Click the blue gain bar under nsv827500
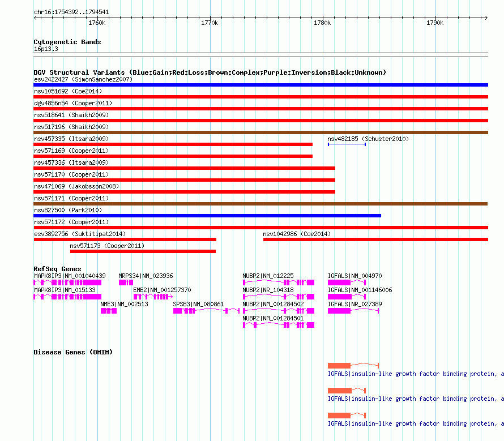The image size is (504, 441). point(207,216)
